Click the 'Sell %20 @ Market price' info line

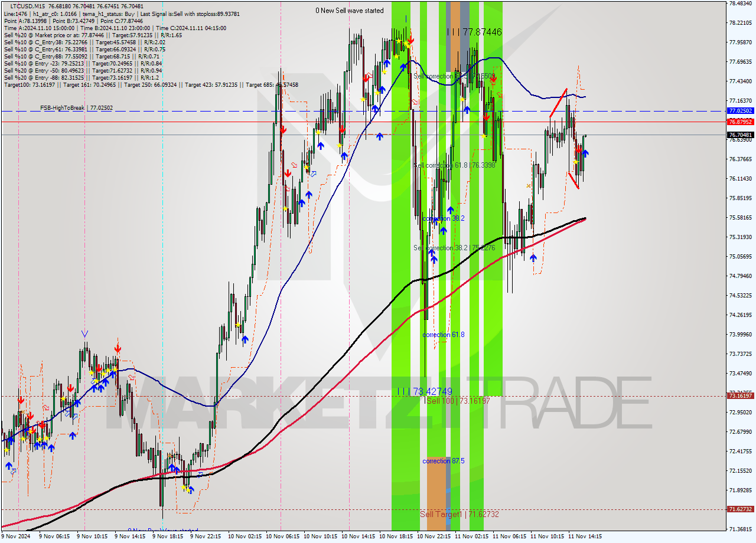(93, 35)
